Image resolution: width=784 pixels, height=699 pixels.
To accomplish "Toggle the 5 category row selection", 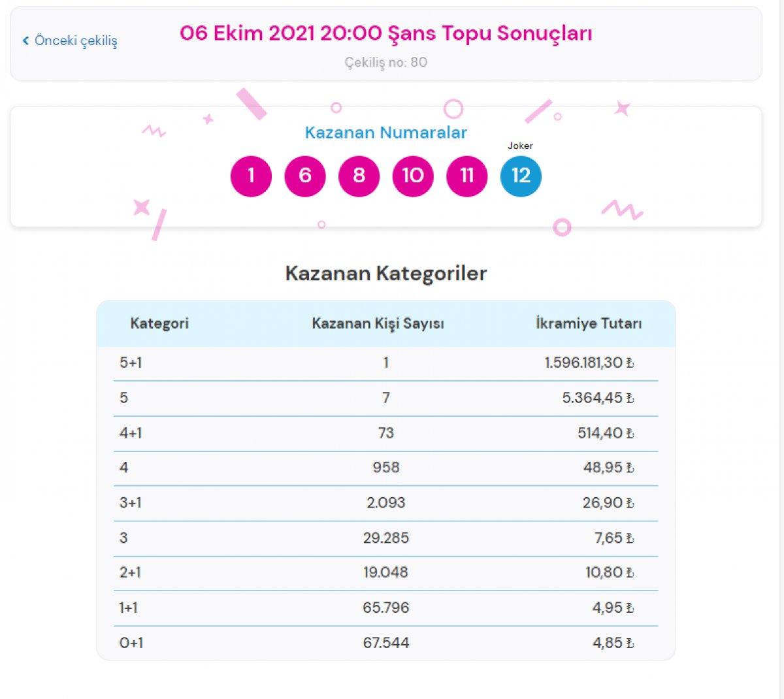I will 385,397.
